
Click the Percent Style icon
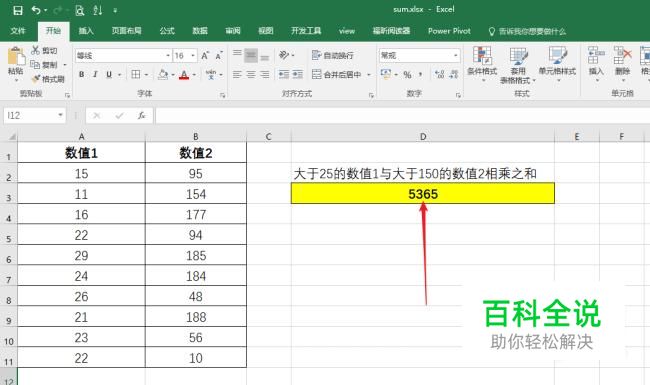click(x=407, y=75)
